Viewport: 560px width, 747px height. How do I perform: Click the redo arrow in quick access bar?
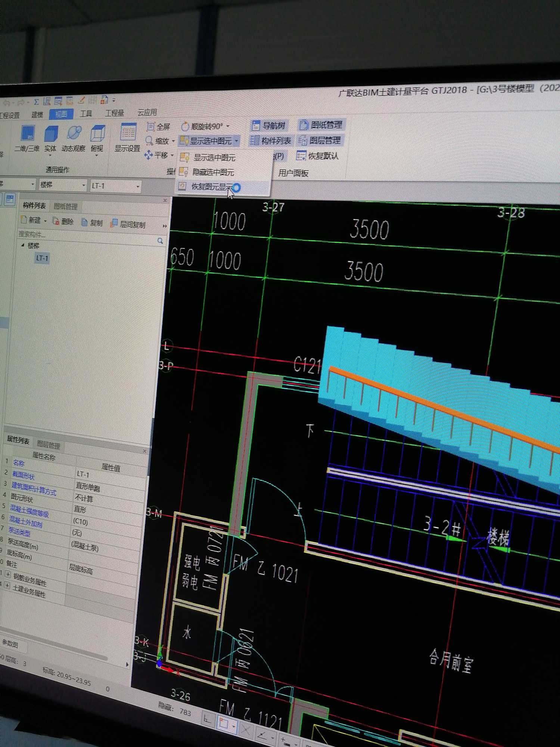click(21, 102)
